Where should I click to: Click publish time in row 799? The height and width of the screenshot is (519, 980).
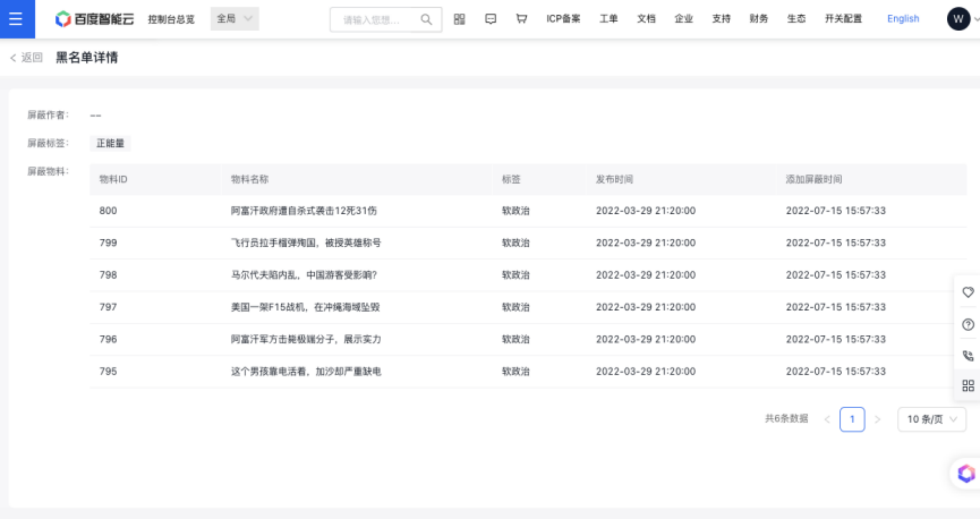tap(646, 243)
